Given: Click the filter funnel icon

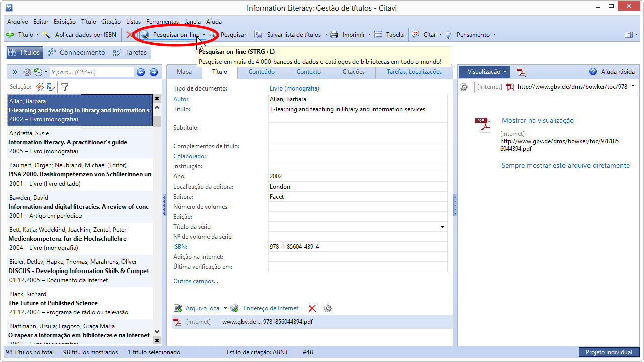Looking at the screenshot, I should (65, 87).
